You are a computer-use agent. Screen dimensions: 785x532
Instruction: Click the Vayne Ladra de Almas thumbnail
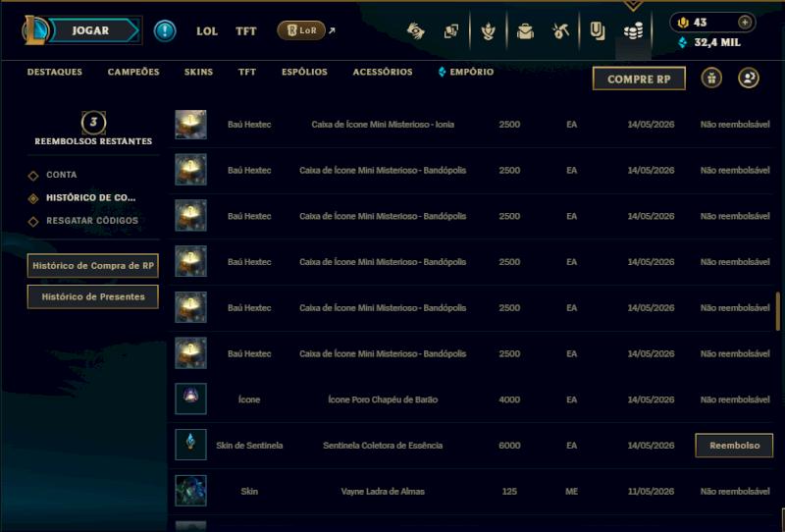(190, 491)
